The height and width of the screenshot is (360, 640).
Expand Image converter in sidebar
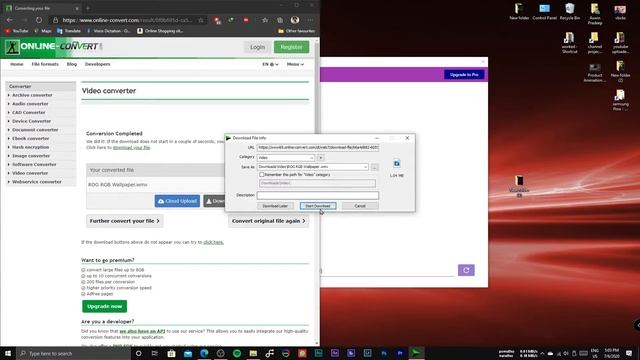coord(31,156)
